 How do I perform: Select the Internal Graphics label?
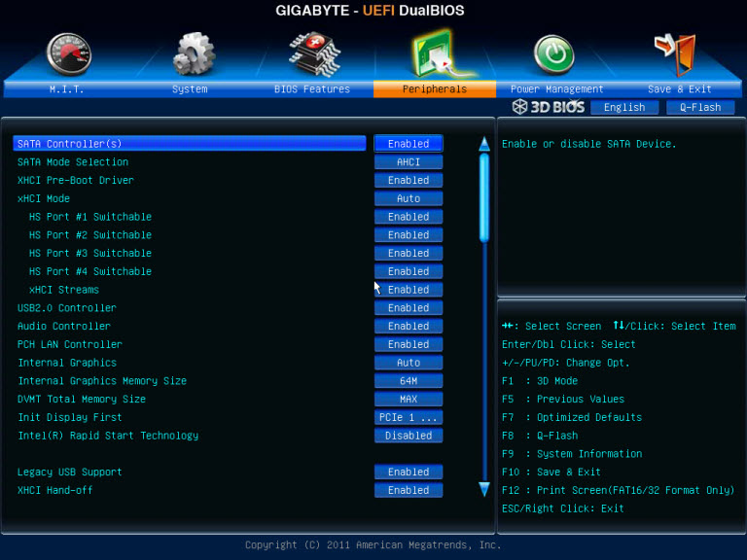67,363
